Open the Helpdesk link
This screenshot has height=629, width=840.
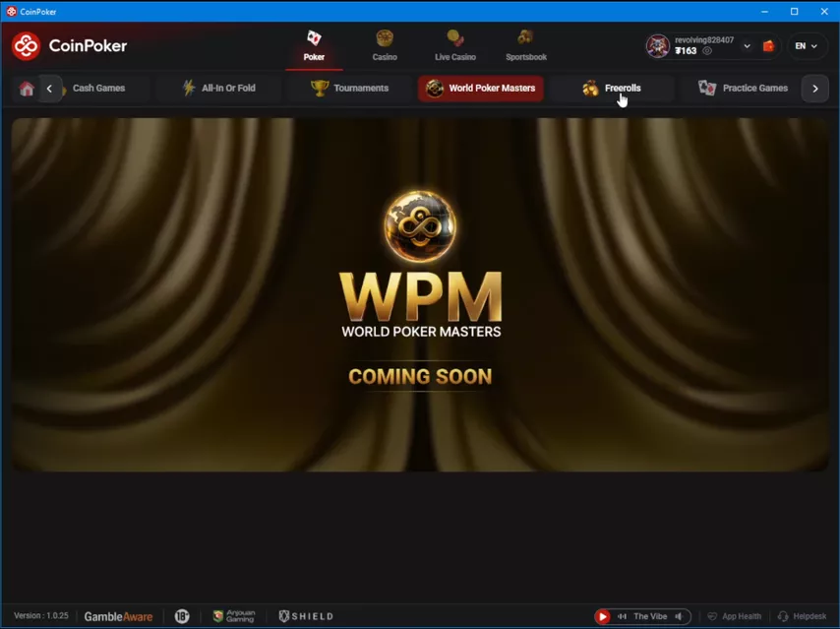coord(802,616)
